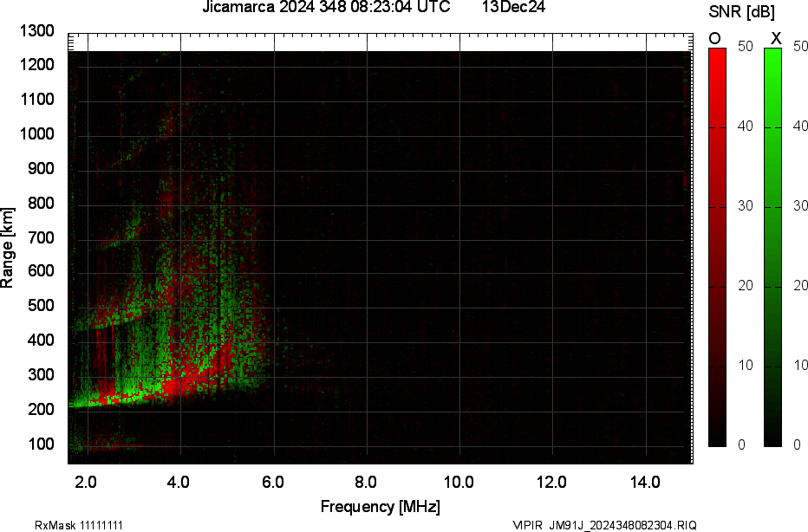Click the 200 range tick label
Image resolution: width=808 pixels, height=532 pixels.
click(x=41, y=410)
